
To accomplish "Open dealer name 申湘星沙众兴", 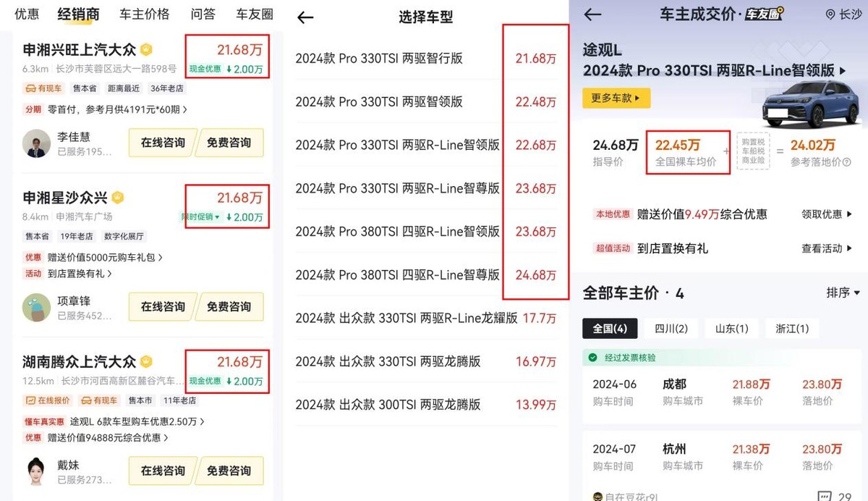I will tap(65, 198).
